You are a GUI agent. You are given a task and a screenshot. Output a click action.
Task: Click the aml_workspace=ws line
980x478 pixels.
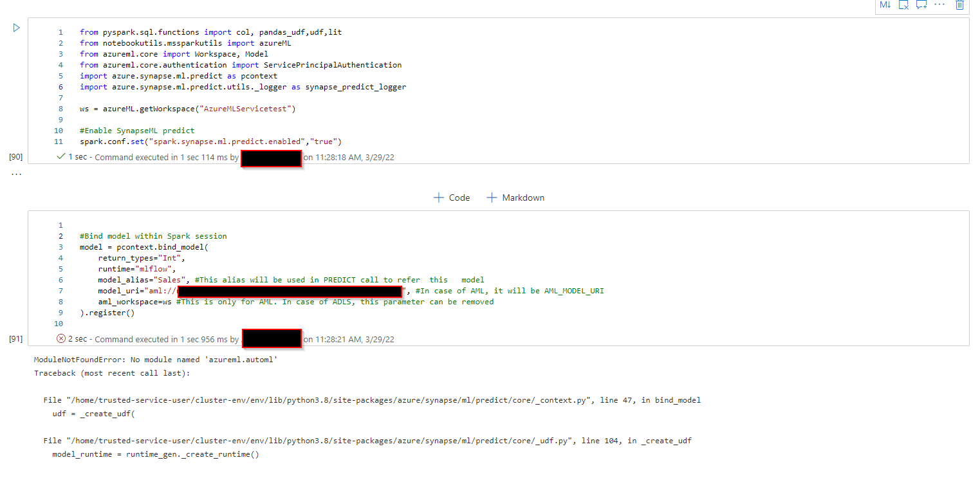pos(296,302)
